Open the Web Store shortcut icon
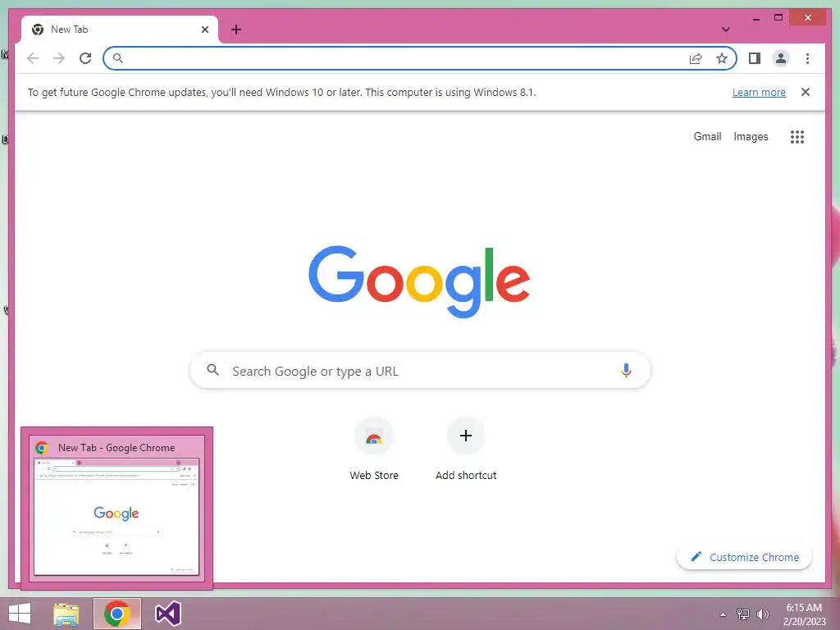This screenshot has height=630, width=840. tap(374, 436)
